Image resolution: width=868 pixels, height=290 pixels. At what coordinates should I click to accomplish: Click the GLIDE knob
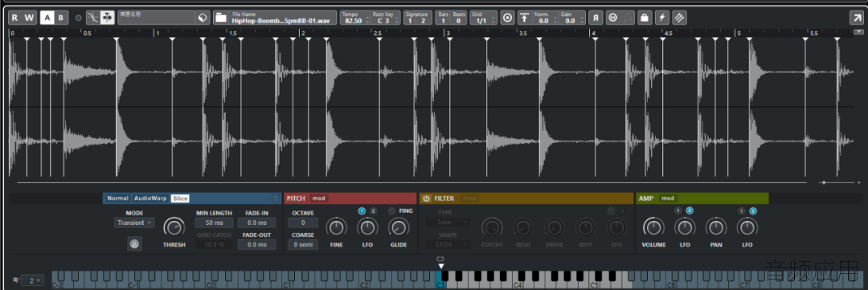[399, 227]
